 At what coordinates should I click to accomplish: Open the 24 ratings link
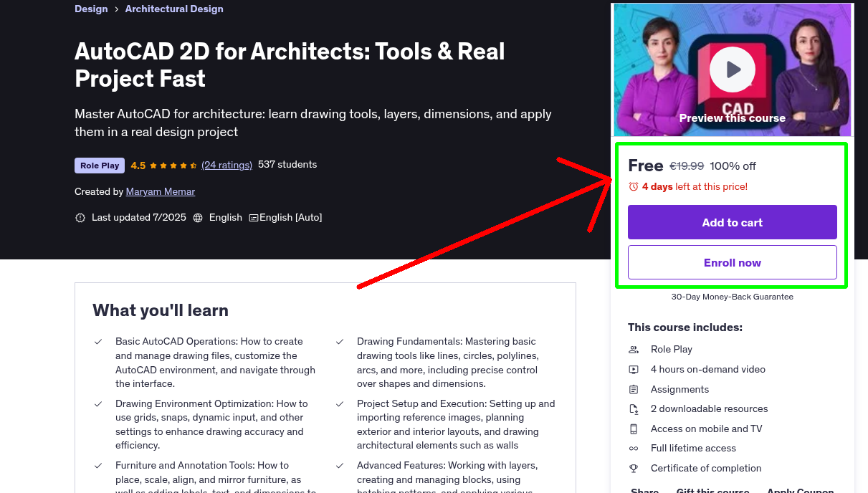227,165
